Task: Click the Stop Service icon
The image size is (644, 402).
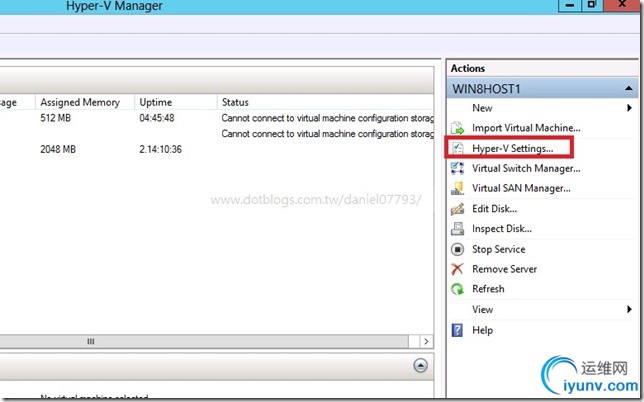Action: [x=458, y=249]
